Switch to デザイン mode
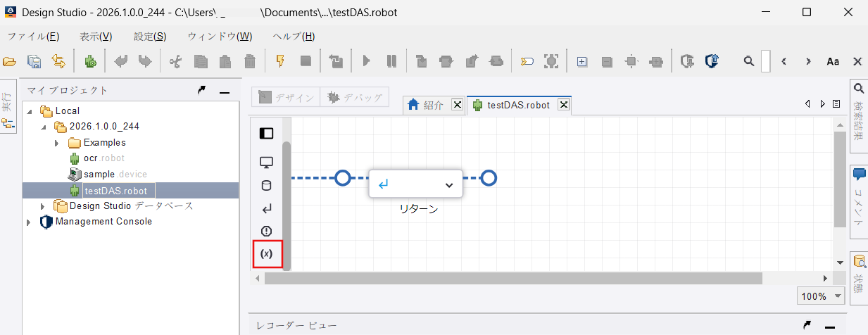 (x=285, y=97)
